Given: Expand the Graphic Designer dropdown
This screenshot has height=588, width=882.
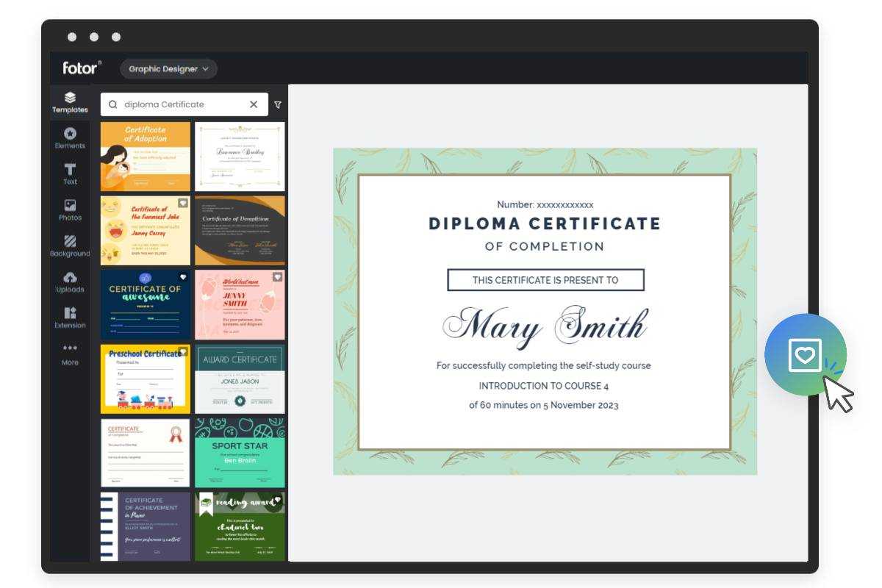Looking at the screenshot, I should coord(168,69).
